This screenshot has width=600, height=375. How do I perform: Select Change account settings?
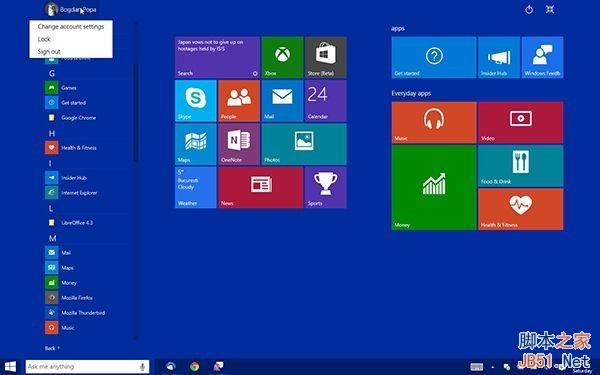click(71, 26)
